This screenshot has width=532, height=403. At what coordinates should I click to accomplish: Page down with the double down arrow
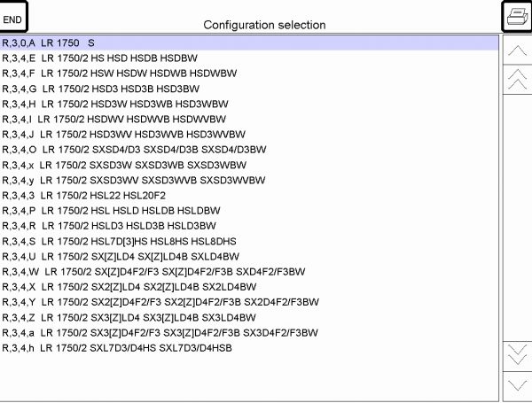[515, 354]
